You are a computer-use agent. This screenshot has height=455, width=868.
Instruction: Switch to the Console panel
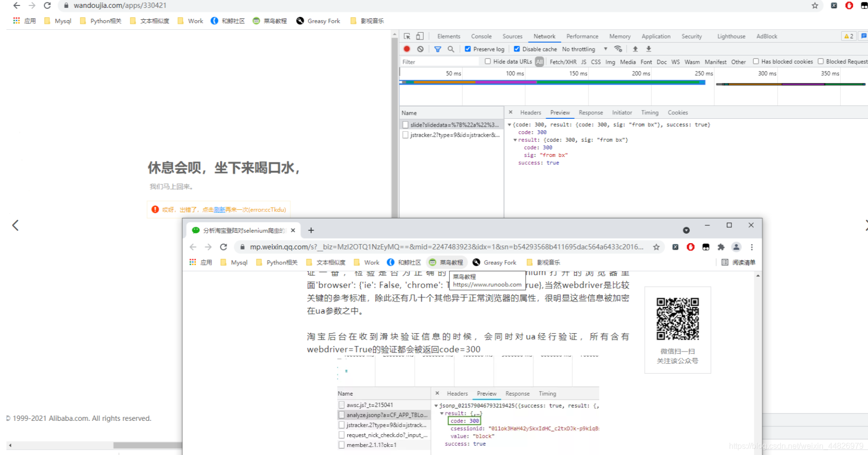coord(481,36)
